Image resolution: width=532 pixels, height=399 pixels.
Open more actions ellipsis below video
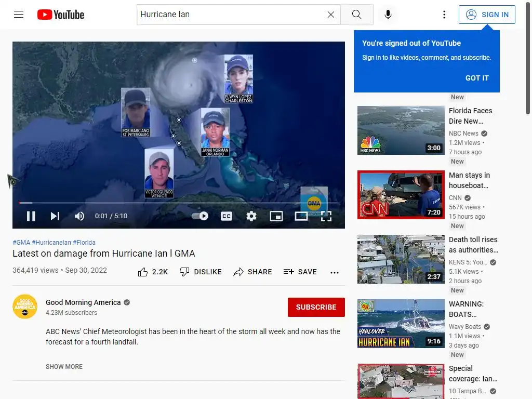(335, 272)
